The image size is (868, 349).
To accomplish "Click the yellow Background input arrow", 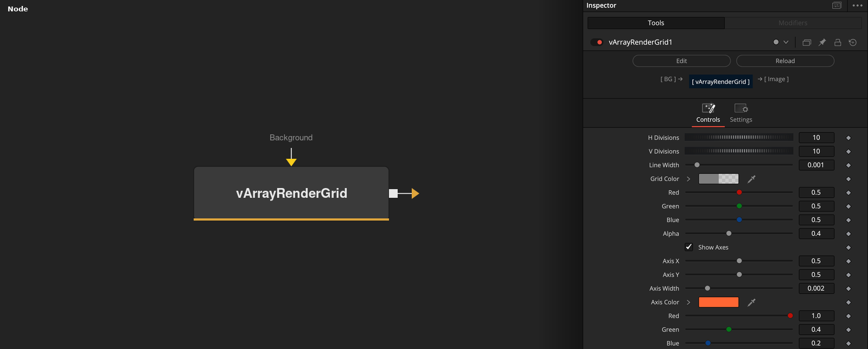I will coord(291,161).
